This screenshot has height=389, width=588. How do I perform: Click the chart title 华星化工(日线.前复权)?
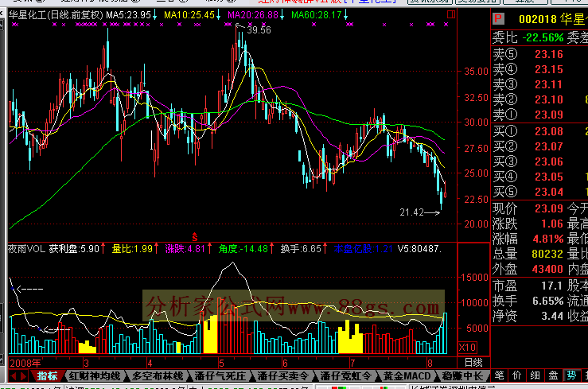coord(56,15)
